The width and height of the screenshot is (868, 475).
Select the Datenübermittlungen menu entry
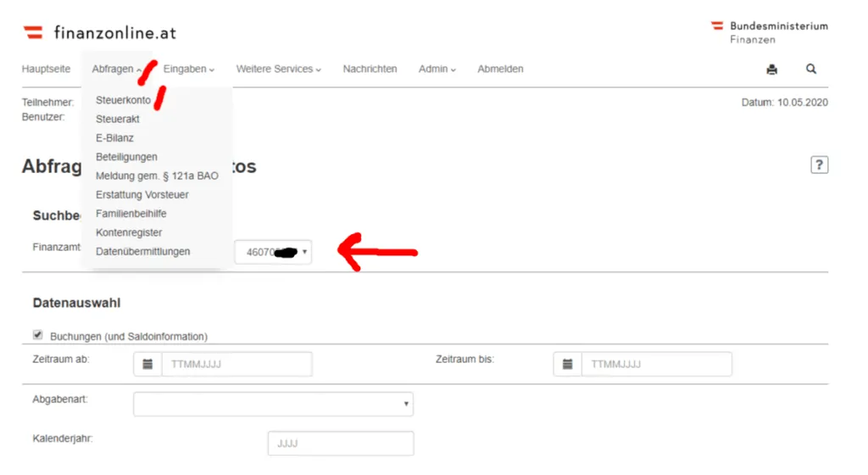pos(142,252)
